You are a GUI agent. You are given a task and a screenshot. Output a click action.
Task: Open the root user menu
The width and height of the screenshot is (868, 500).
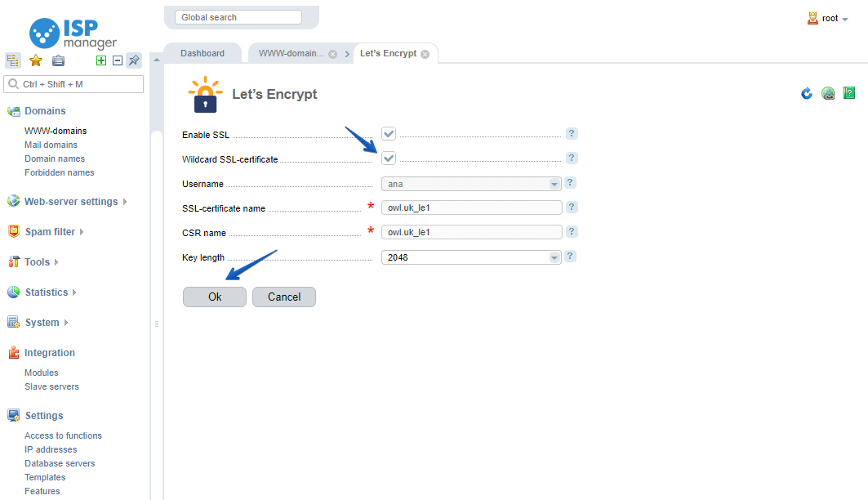click(x=835, y=18)
